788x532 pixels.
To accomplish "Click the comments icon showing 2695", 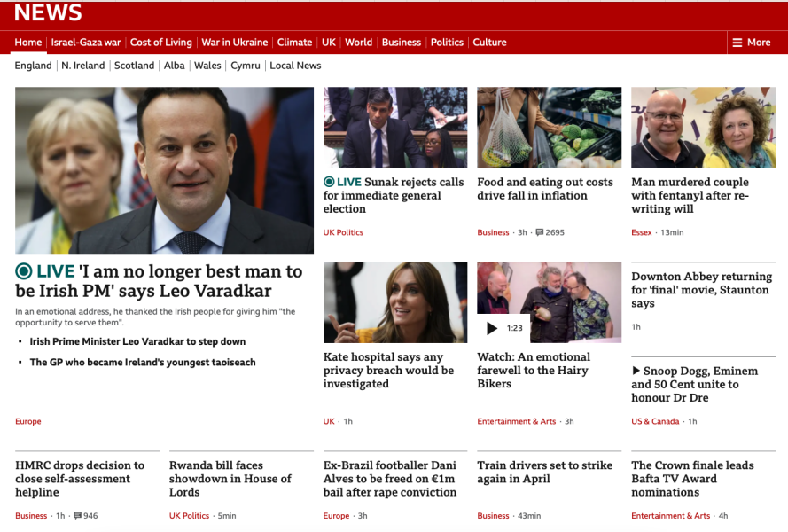I will (539, 232).
